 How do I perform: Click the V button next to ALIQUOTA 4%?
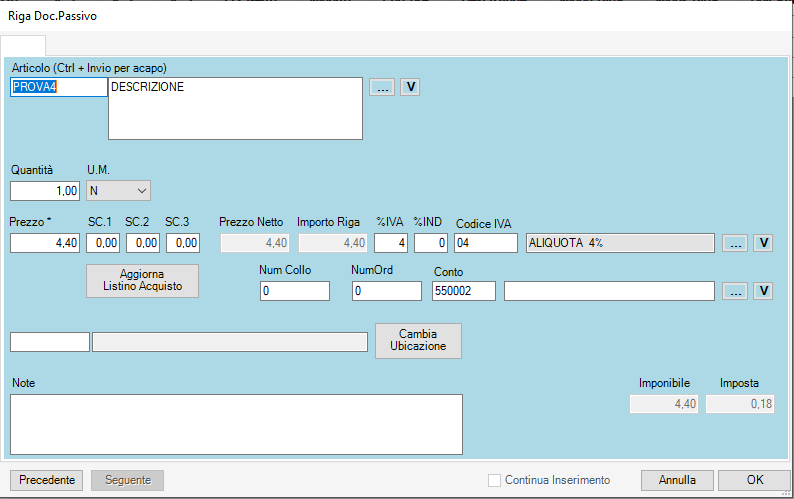763,243
